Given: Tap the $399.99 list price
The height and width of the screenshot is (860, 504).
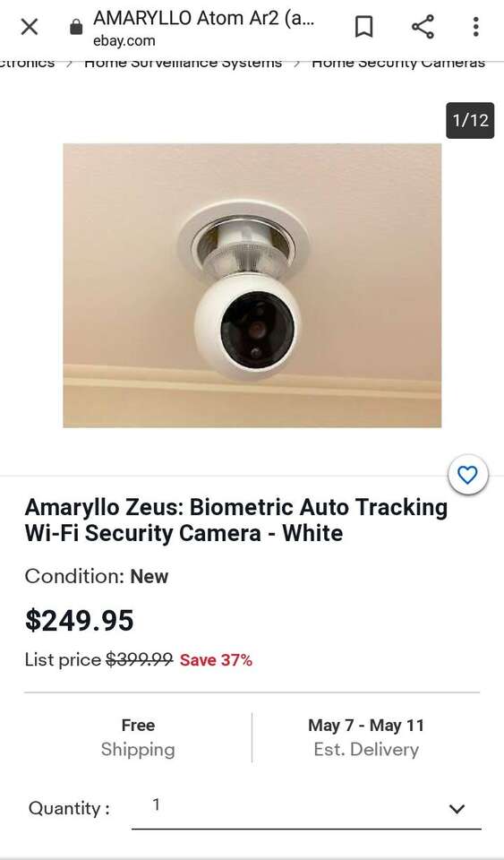Looking at the screenshot, I should click(139, 659).
